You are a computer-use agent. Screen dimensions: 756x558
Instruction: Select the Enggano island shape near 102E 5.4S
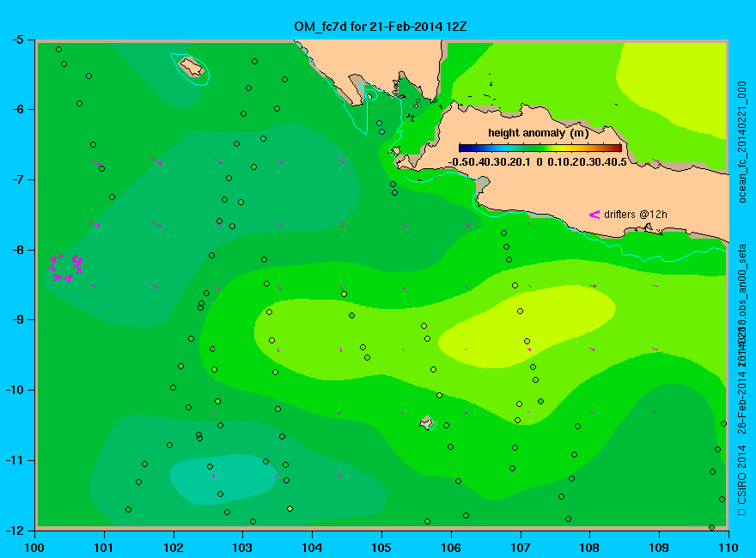191,66
